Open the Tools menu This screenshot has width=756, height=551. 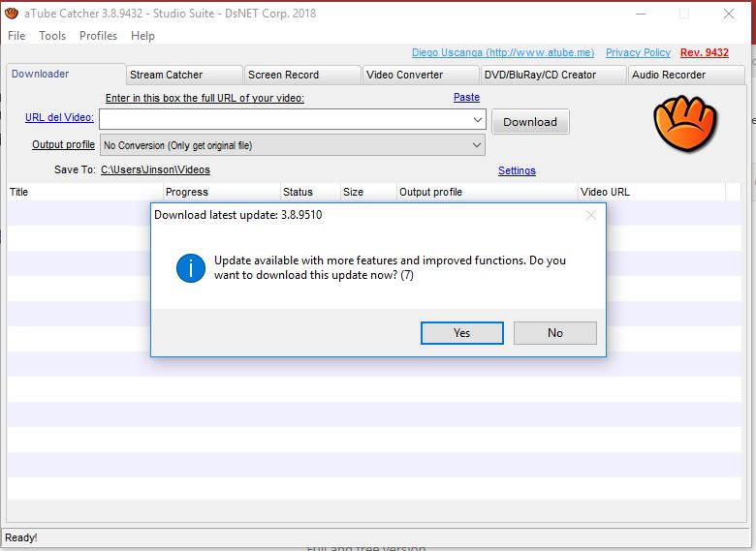point(52,36)
